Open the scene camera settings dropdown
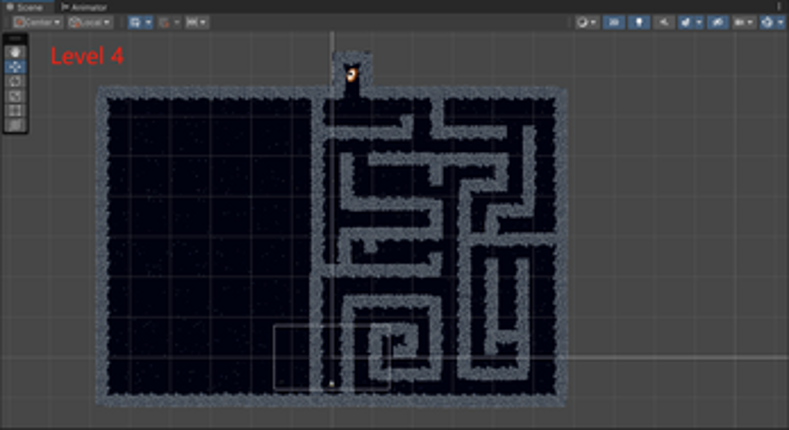The image size is (789, 430). tap(744, 23)
